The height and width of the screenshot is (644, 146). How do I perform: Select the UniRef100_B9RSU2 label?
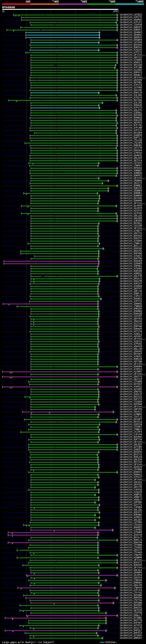(x=131, y=48)
